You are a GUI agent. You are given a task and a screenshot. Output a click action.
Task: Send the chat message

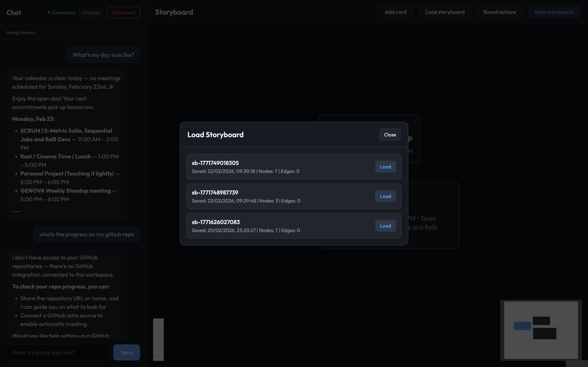coord(126,353)
